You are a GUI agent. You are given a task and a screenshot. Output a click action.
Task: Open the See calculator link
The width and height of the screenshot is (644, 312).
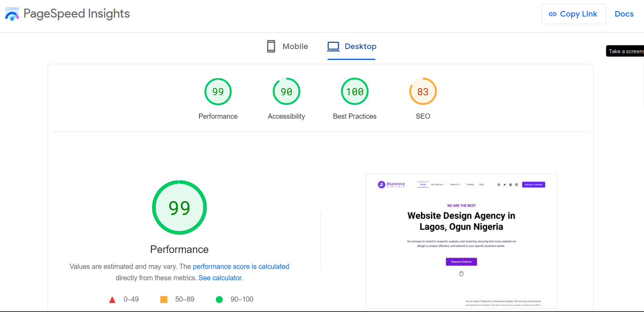coord(220,277)
